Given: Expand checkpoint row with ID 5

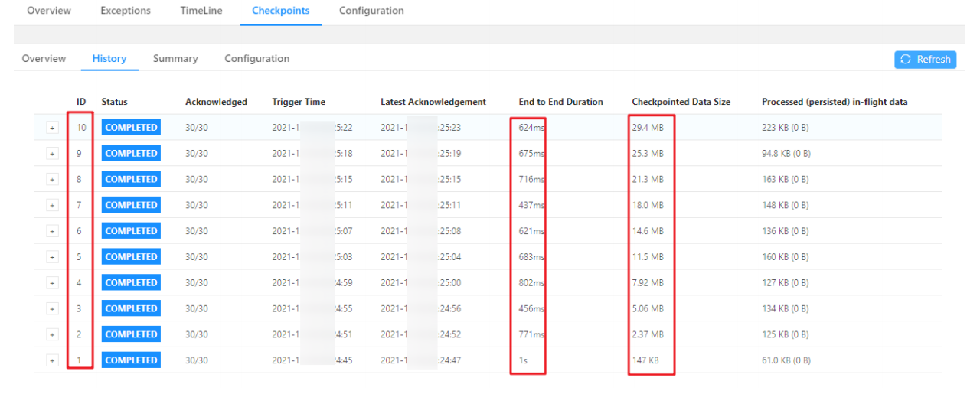Looking at the screenshot, I should [52, 257].
